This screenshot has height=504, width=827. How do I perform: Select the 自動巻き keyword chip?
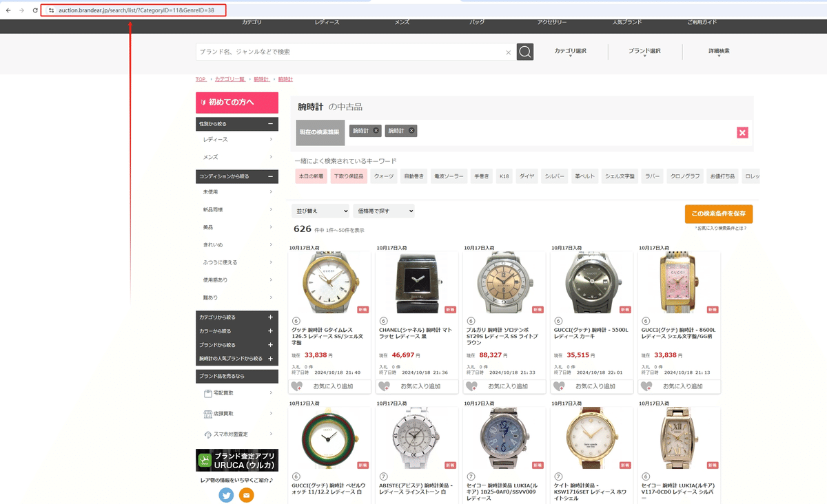click(414, 177)
